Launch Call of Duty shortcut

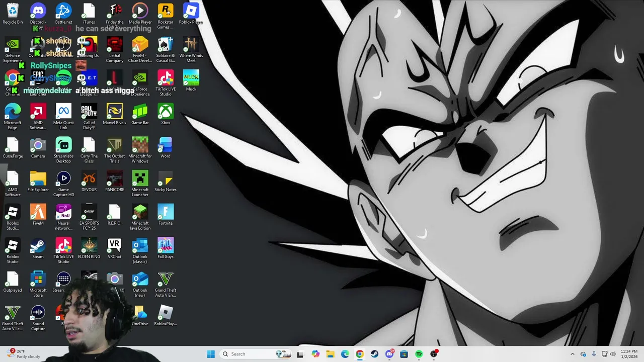89,117
